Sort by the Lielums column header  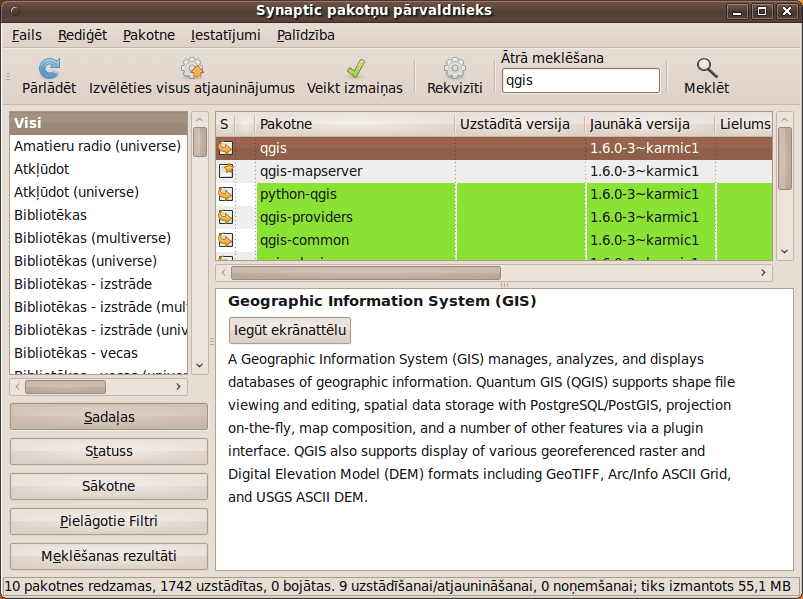pos(744,124)
